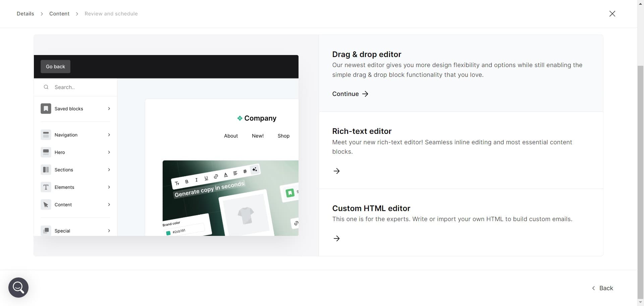Select the Sections columns icon
The image size is (644, 306).
pyautogui.click(x=46, y=170)
